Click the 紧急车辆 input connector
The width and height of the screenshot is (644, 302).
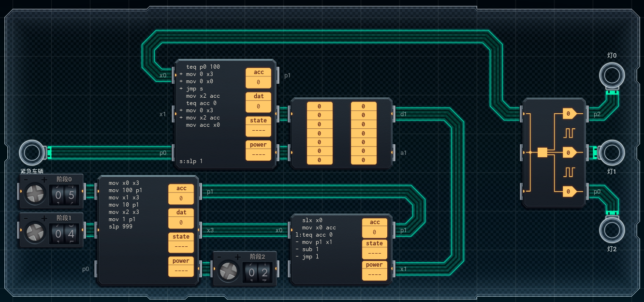click(x=32, y=152)
